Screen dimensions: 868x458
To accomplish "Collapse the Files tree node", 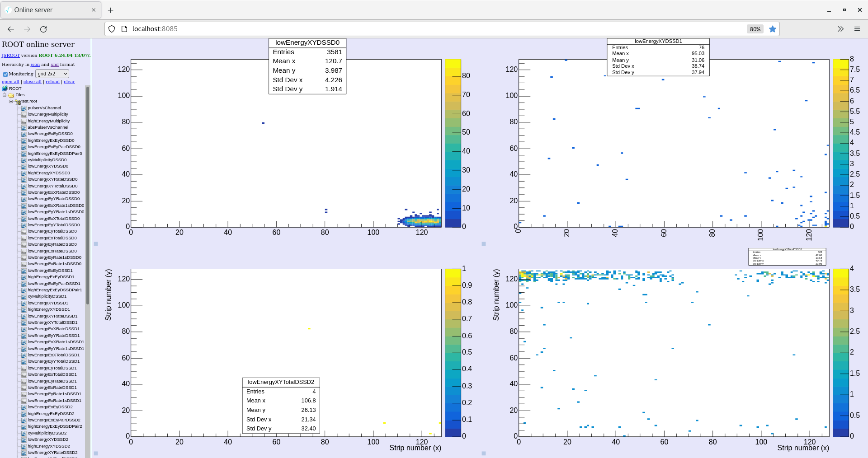I will click(x=5, y=95).
